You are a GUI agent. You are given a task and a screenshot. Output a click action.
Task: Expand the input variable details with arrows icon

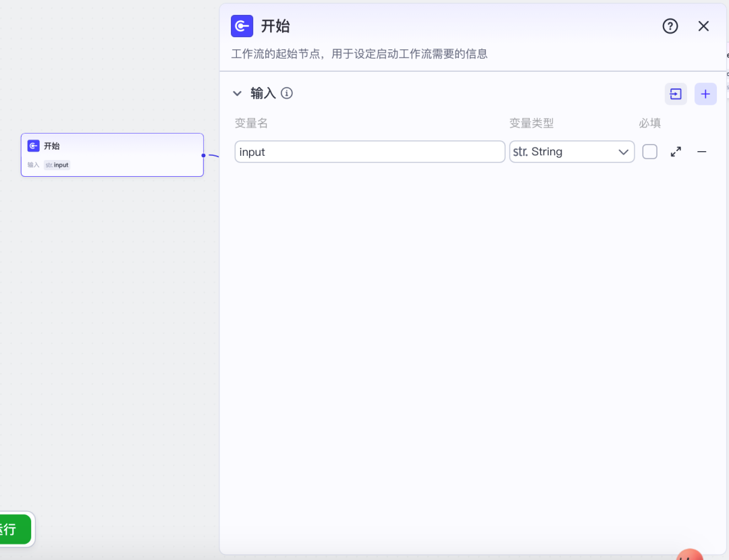[676, 152]
